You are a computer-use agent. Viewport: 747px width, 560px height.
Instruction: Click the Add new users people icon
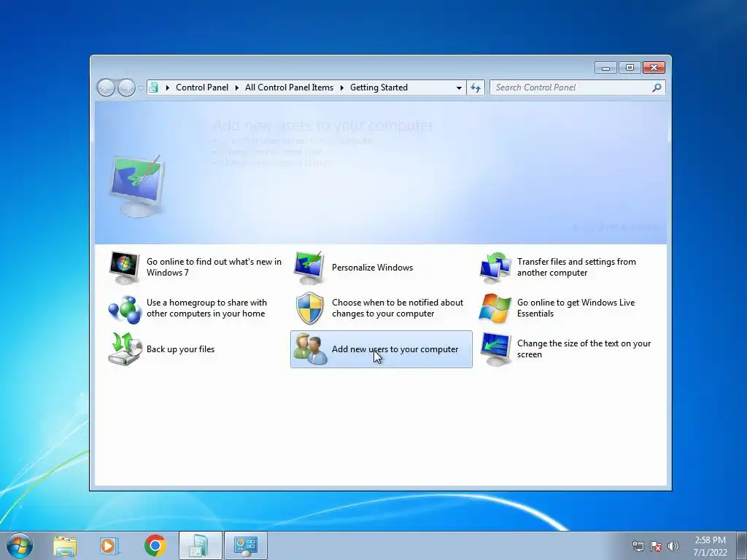point(310,349)
